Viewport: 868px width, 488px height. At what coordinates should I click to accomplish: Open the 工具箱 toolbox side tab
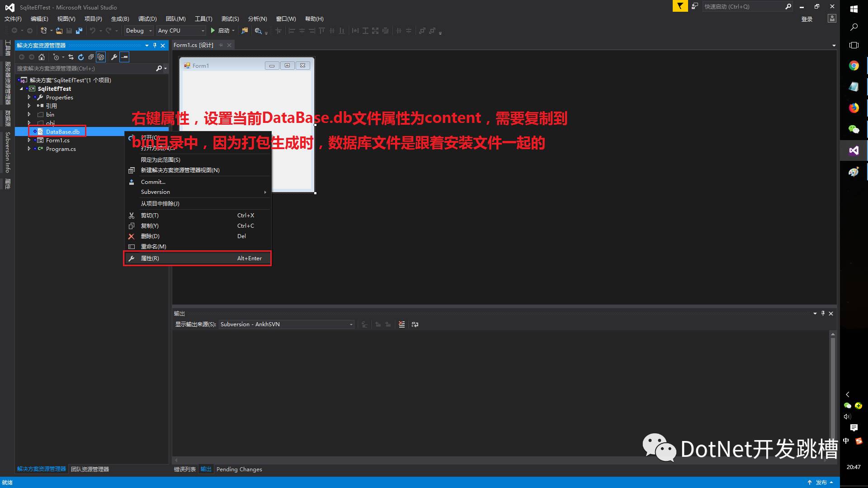[8, 48]
